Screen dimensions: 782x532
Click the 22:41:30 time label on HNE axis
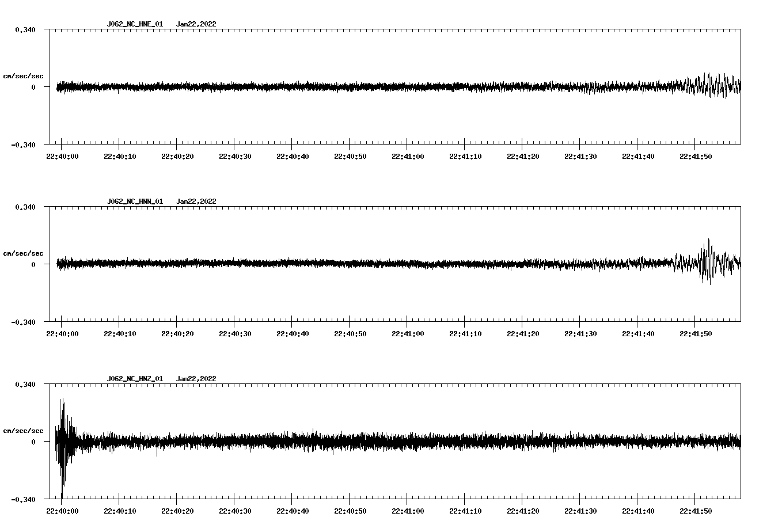click(580, 157)
